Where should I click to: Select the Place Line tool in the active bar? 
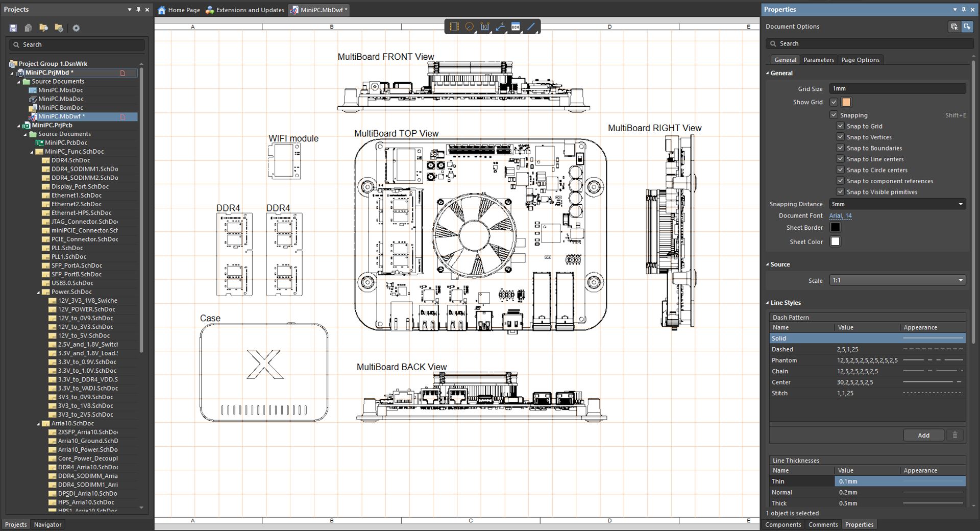[531, 27]
